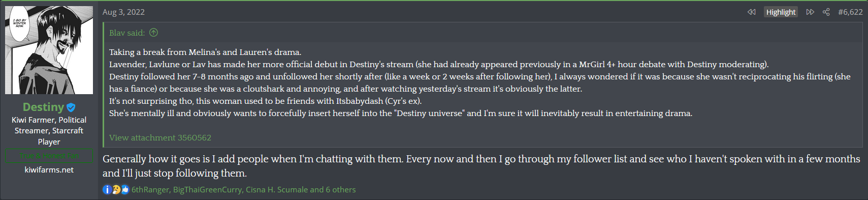View attachment 3560562
Screen dimensions: 868x200
160,137
